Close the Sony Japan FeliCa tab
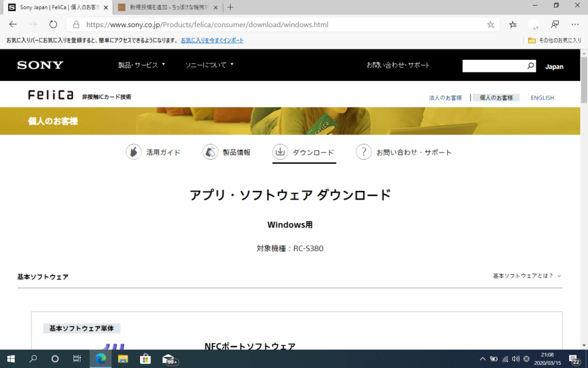This screenshot has width=588, height=368. click(x=106, y=7)
